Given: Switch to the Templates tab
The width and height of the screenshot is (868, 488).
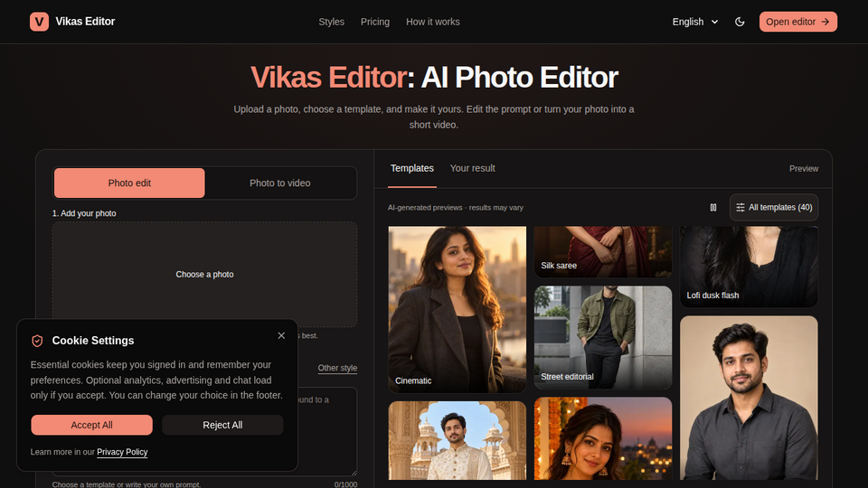Looking at the screenshot, I should pos(412,168).
